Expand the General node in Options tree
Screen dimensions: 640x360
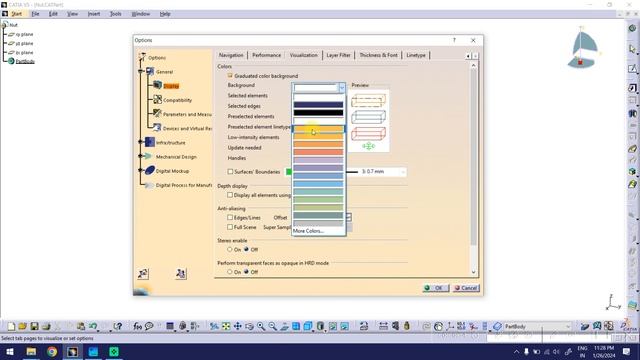click(141, 71)
